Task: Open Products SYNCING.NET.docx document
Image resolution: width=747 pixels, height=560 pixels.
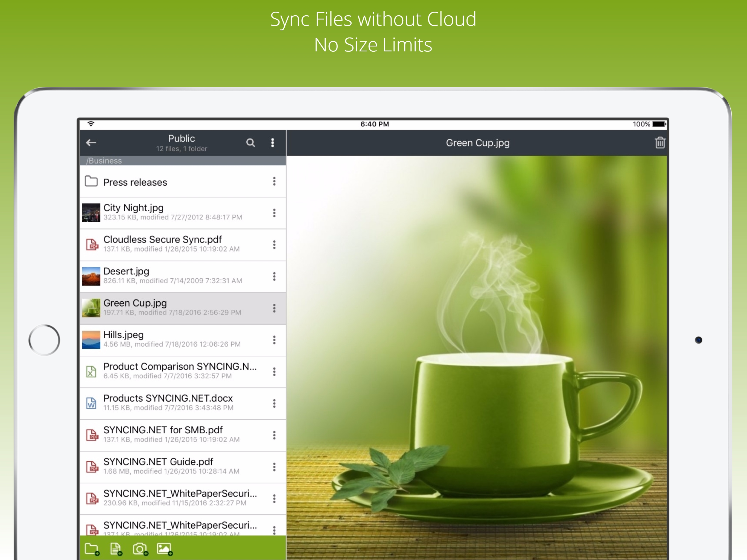Action: click(x=168, y=402)
